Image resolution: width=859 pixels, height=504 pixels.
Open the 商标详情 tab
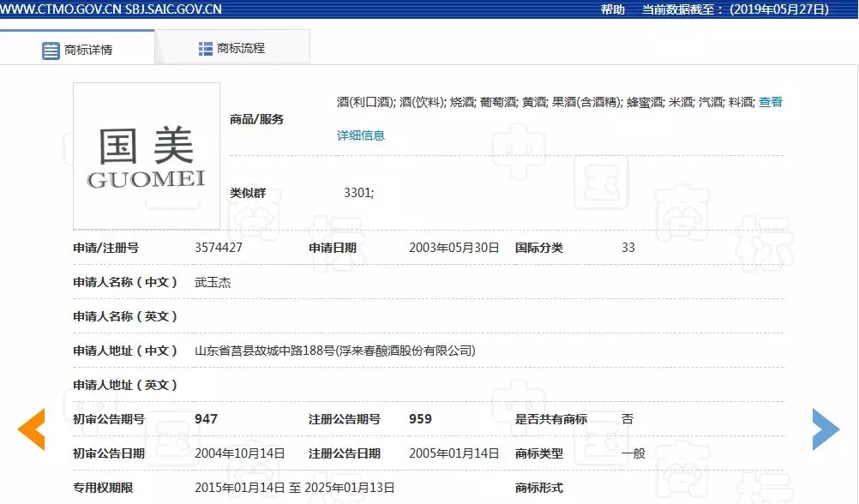pos(77,48)
